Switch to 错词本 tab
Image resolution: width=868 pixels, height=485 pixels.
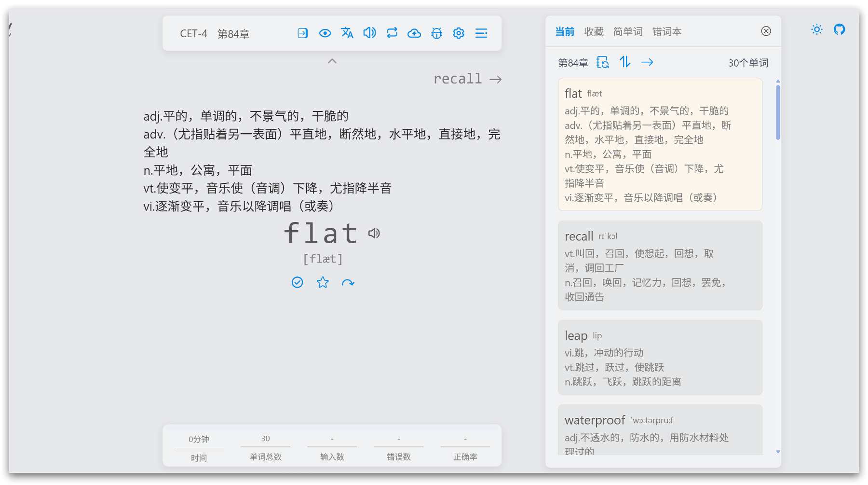pyautogui.click(x=667, y=31)
